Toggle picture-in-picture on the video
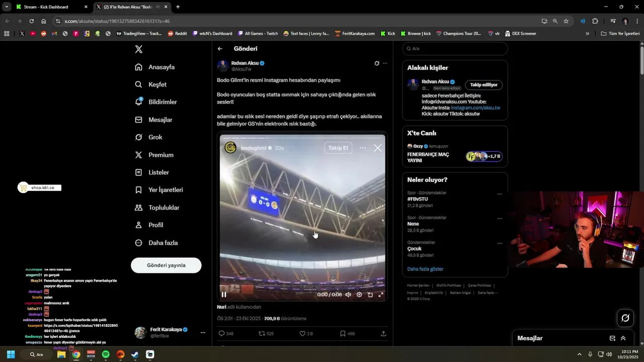644x362 pixels. tap(370, 295)
